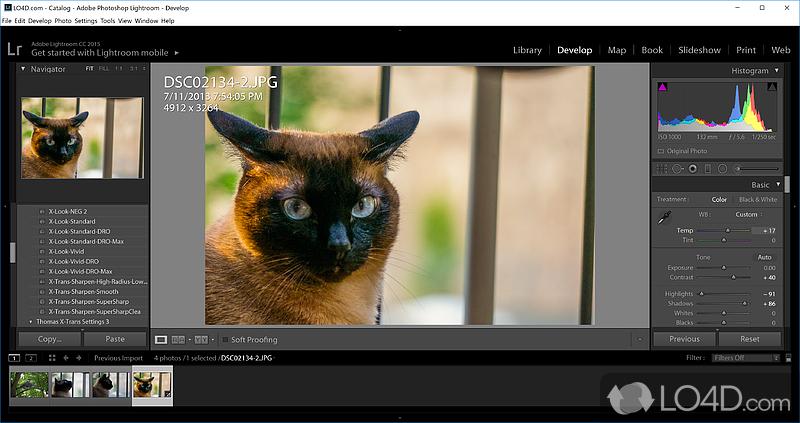Open the Previous Import source label
This screenshot has width=800, height=423.
pyautogui.click(x=118, y=358)
